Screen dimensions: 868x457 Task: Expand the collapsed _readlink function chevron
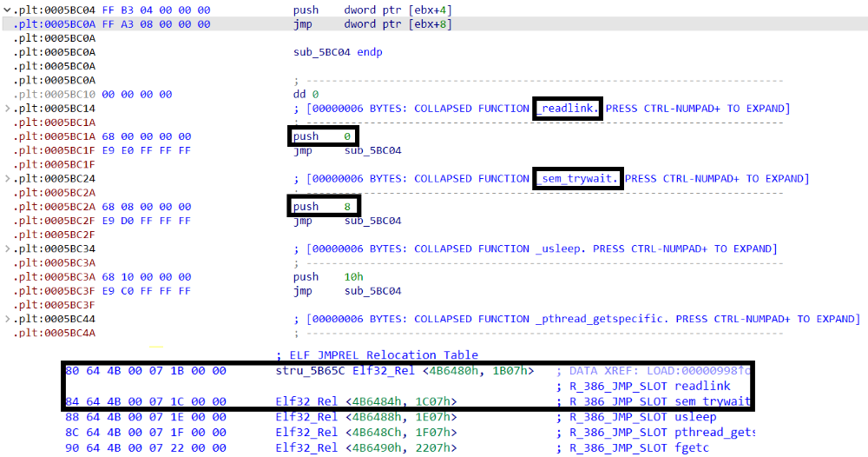tap(8, 109)
